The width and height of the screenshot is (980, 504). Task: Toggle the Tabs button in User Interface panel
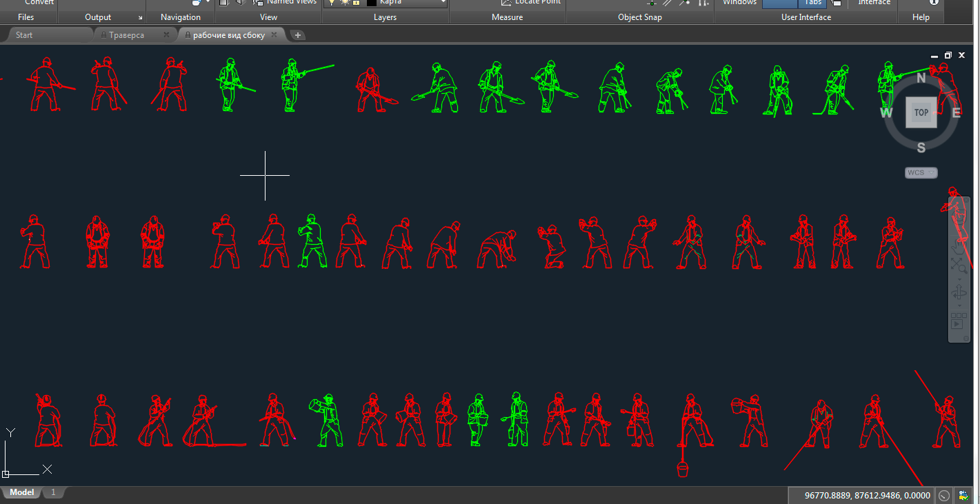(813, 3)
